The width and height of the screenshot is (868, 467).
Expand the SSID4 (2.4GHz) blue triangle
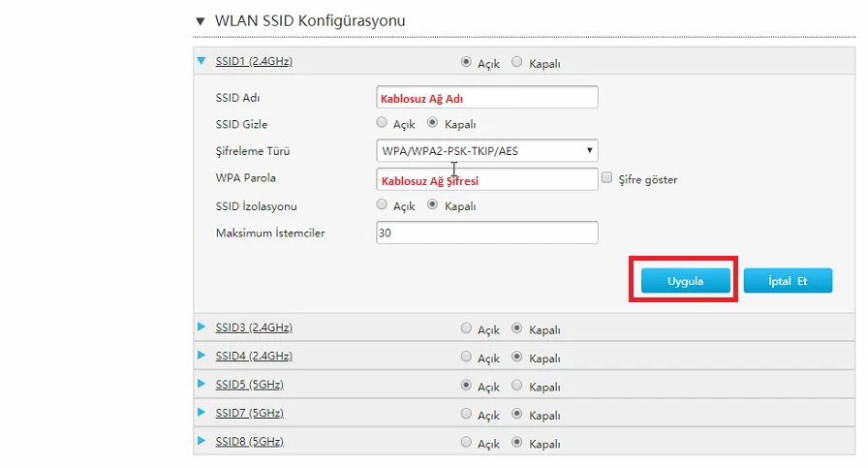(x=201, y=356)
